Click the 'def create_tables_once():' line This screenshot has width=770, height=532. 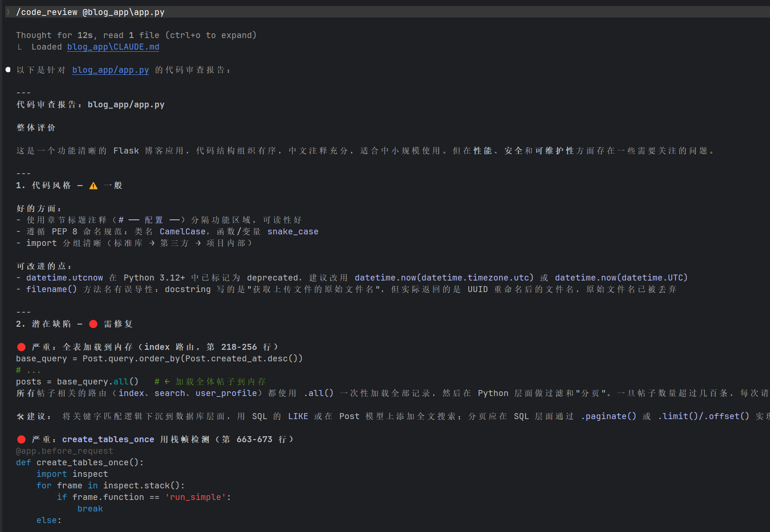coord(80,463)
